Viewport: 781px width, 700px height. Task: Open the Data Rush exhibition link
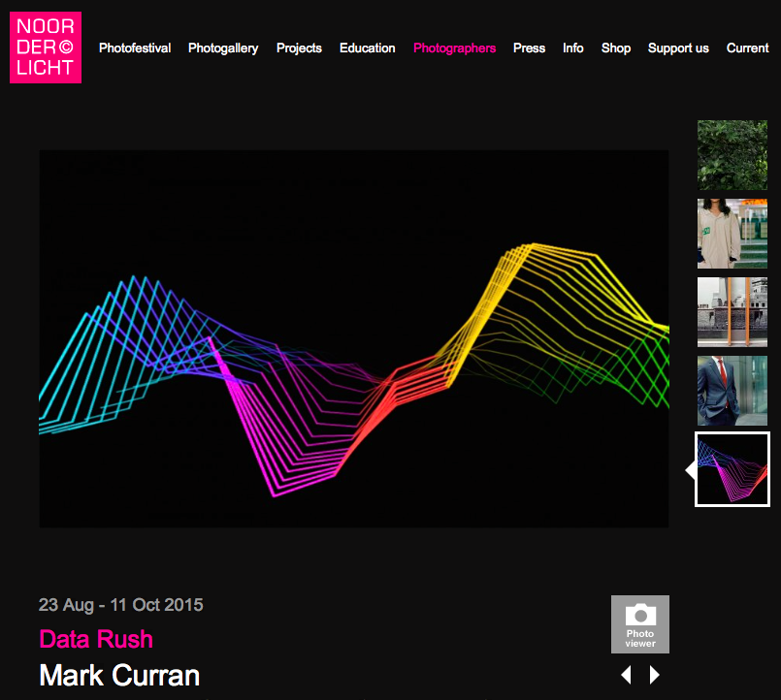[x=96, y=639]
